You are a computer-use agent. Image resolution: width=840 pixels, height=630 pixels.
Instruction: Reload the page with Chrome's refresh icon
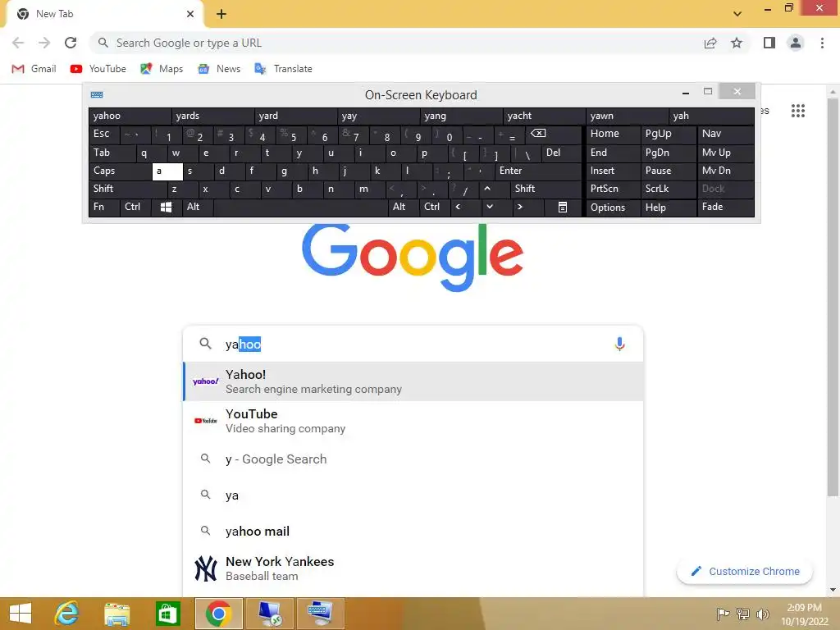pyautogui.click(x=71, y=43)
